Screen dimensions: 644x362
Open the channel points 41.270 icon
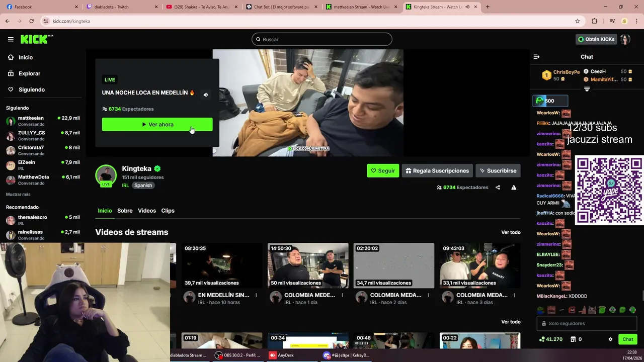coord(550,339)
